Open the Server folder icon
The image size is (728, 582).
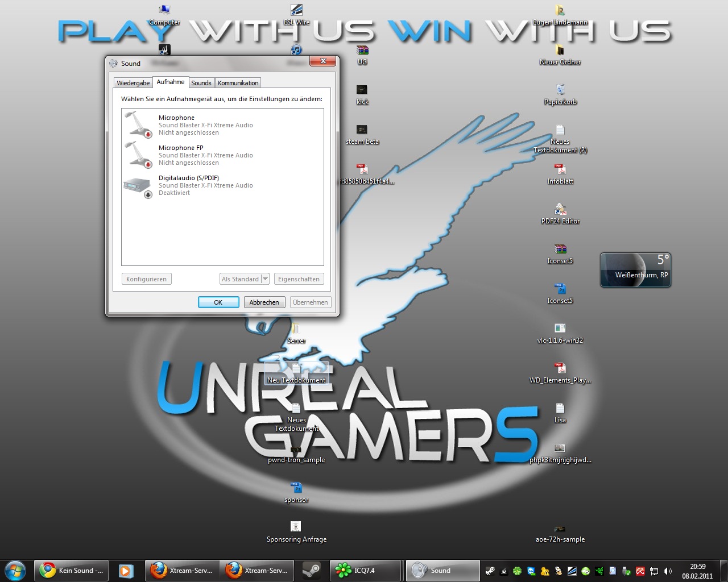(x=296, y=334)
